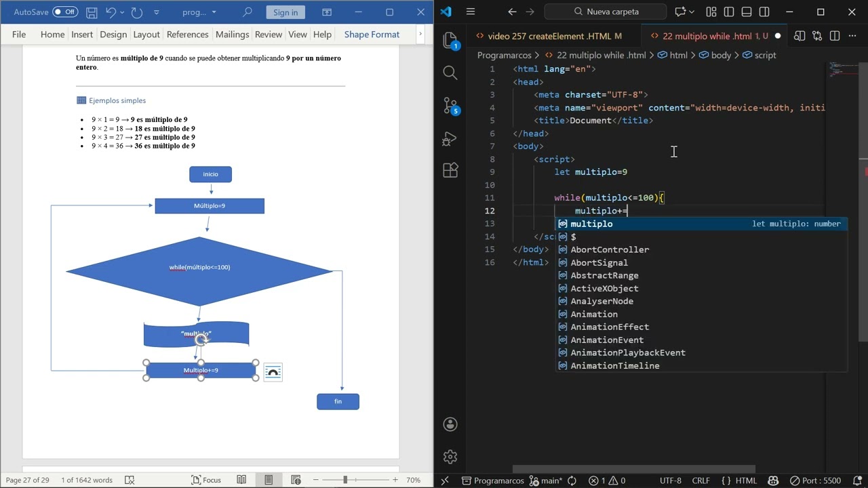This screenshot has height=488, width=868.
Task: Click the Search magnifier in Word title bar
Action: [x=248, y=12]
